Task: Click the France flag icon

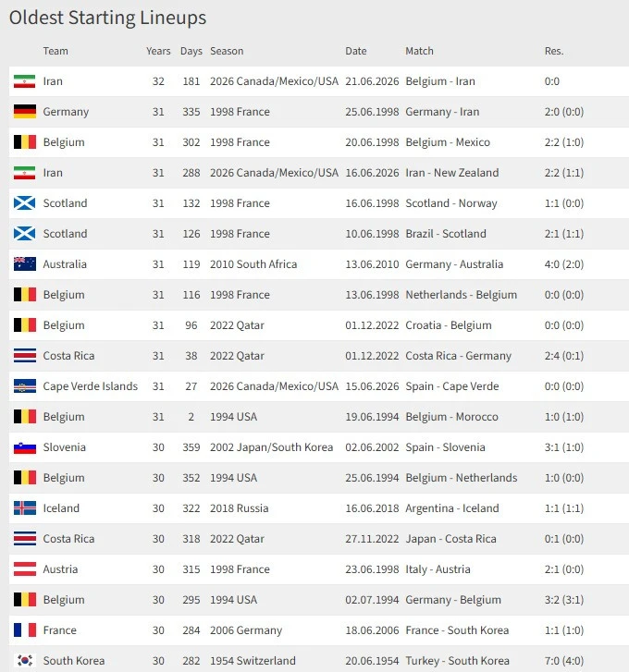Action: pyautogui.click(x=24, y=630)
